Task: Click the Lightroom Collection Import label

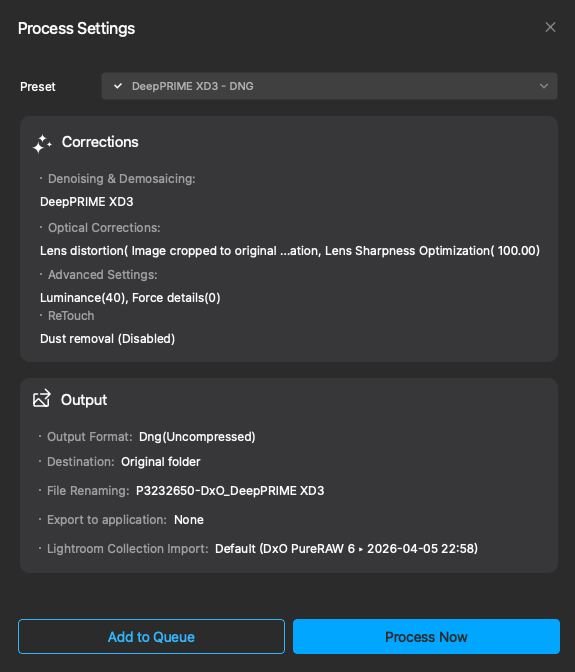Action: coord(128,549)
